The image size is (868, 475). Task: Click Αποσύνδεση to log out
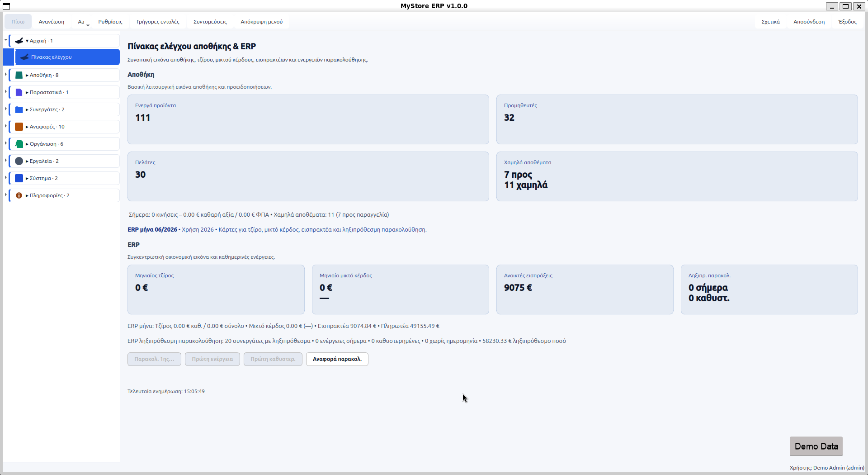(809, 22)
